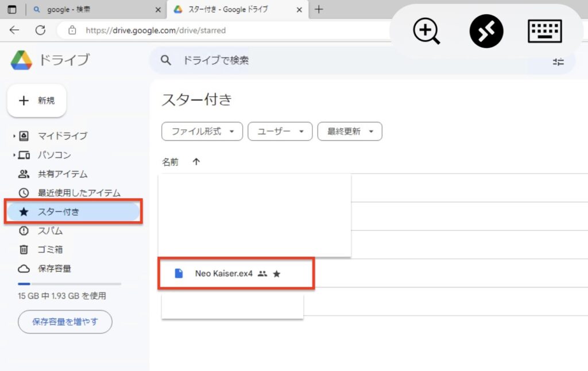Click the zoom magnifier overlay icon
The height and width of the screenshot is (371, 588).
(427, 31)
